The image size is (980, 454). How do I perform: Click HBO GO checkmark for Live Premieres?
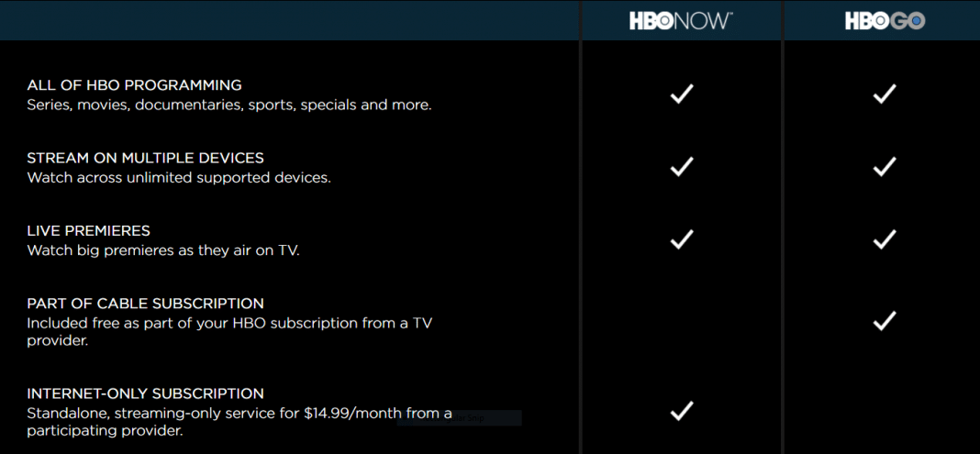[x=885, y=239]
